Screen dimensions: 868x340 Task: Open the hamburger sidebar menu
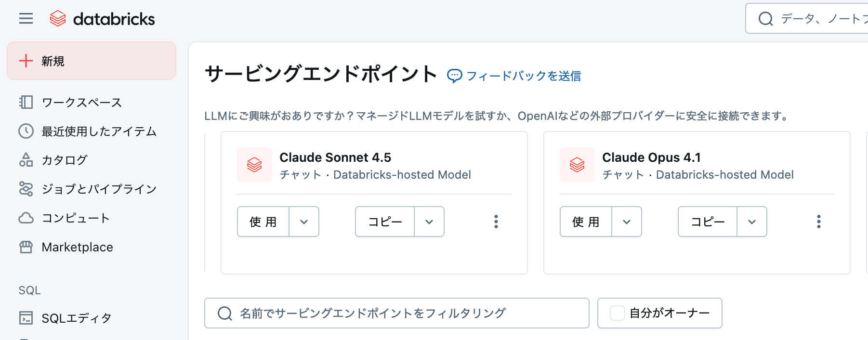[26, 19]
